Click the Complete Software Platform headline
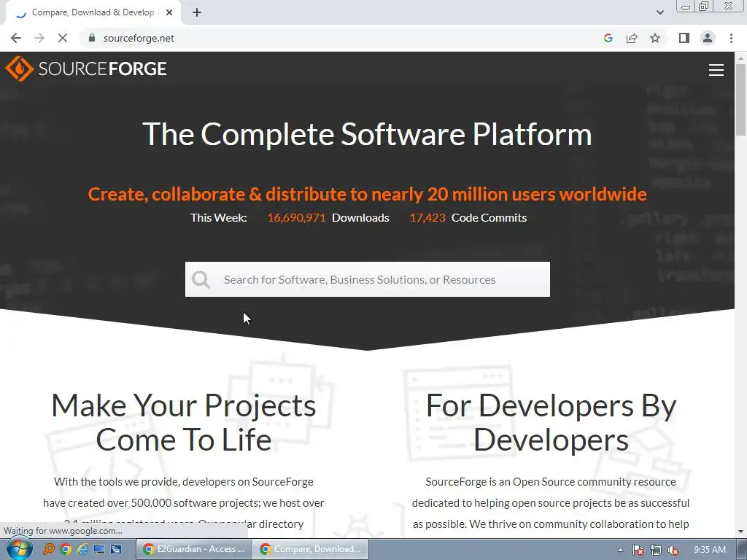747x560 pixels. click(367, 134)
